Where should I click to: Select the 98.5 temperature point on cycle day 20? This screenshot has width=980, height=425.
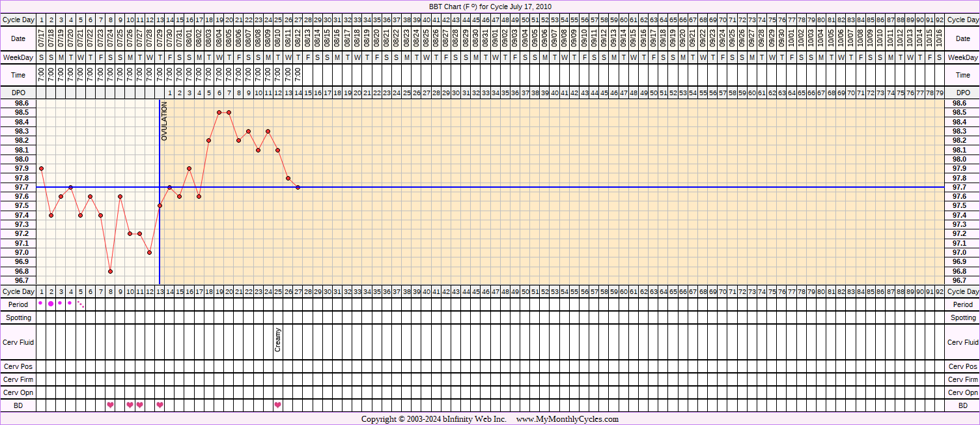click(x=229, y=112)
